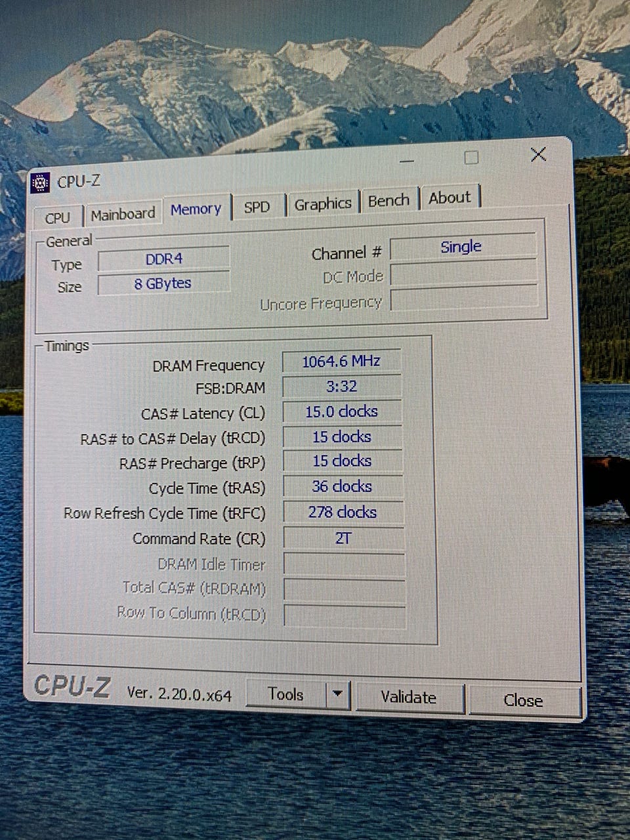Click the FSB:DRAM label

pyautogui.click(x=230, y=388)
